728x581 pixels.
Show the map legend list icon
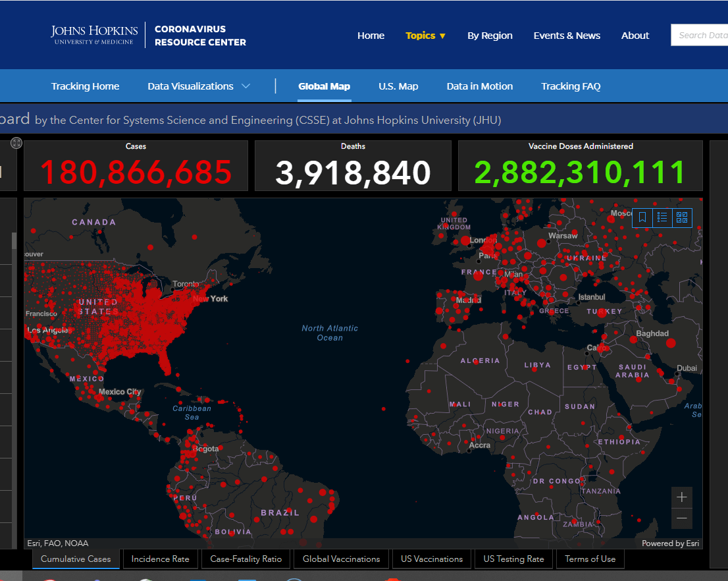point(662,217)
